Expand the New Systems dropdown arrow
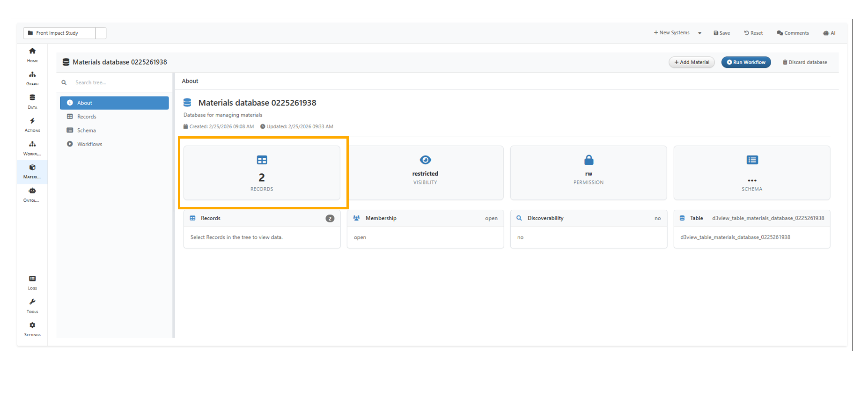868x406 pixels. click(x=699, y=33)
